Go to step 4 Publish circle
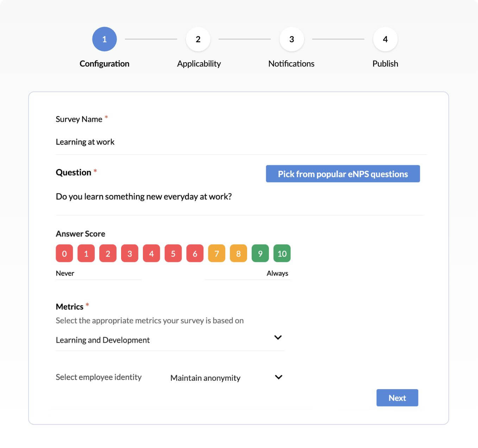The image size is (478, 448). pos(385,39)
